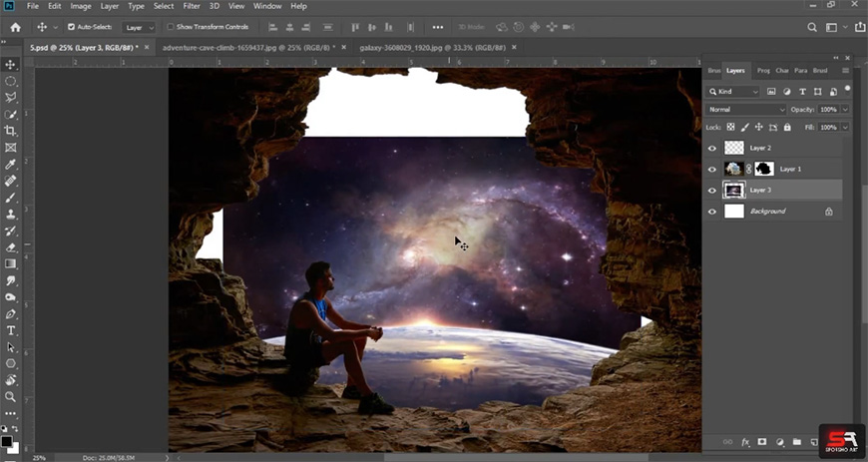Open the more align options ellipsis
The height and width of the screenshot is (462, 868).
point(438,27)
